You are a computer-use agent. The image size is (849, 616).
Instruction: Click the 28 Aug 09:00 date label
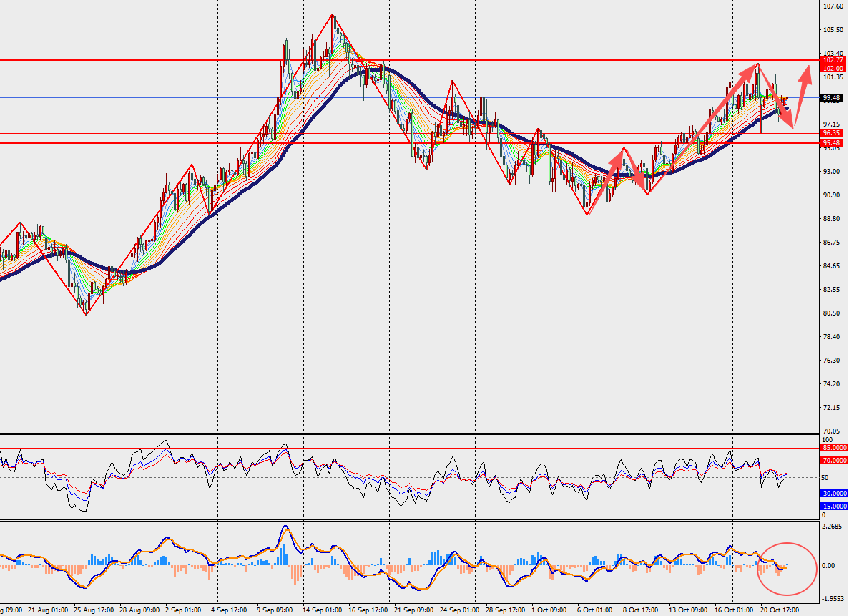[140, 610]
